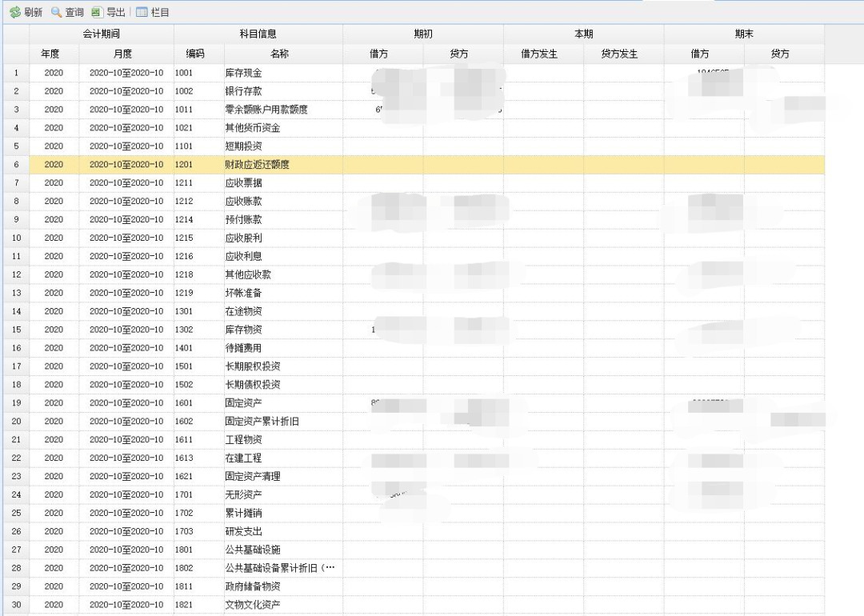Click account code 1201
This screenshot has width=864, height=616.
coord(184,164)
